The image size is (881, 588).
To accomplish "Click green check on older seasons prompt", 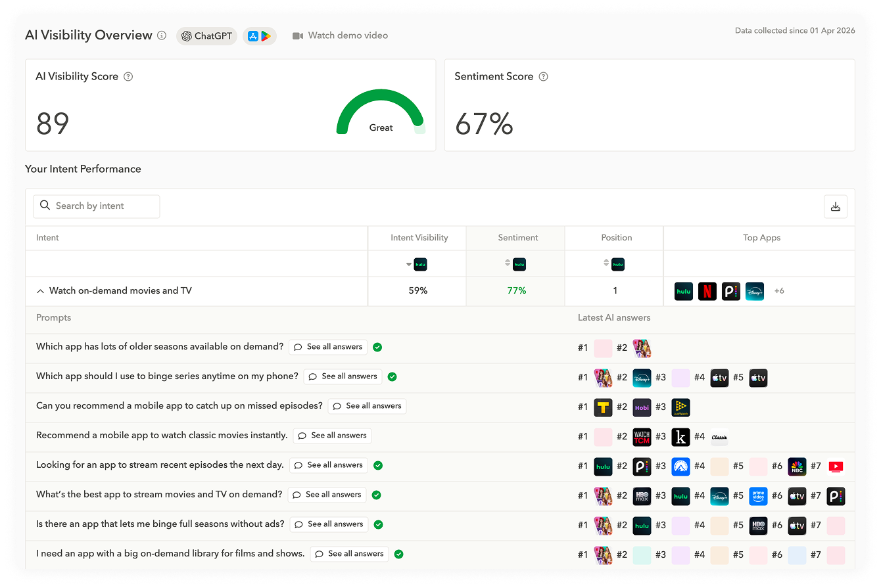I will pos(377,347).
